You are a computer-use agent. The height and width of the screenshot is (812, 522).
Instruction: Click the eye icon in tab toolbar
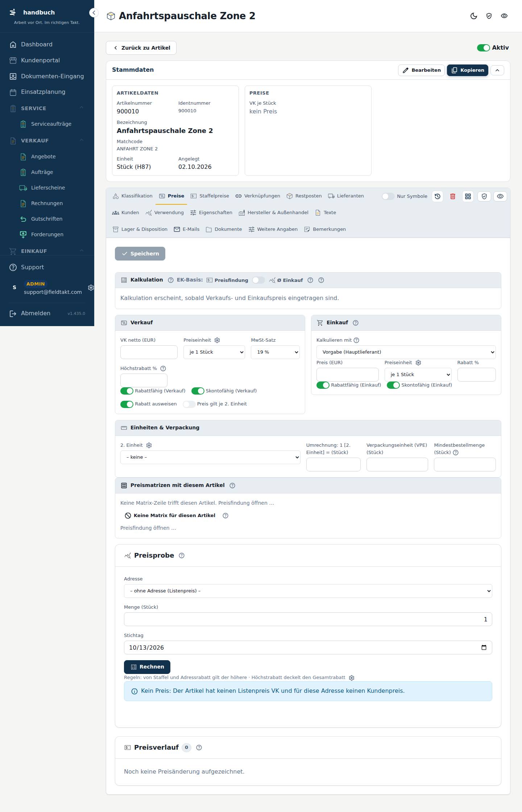(500, 196)
